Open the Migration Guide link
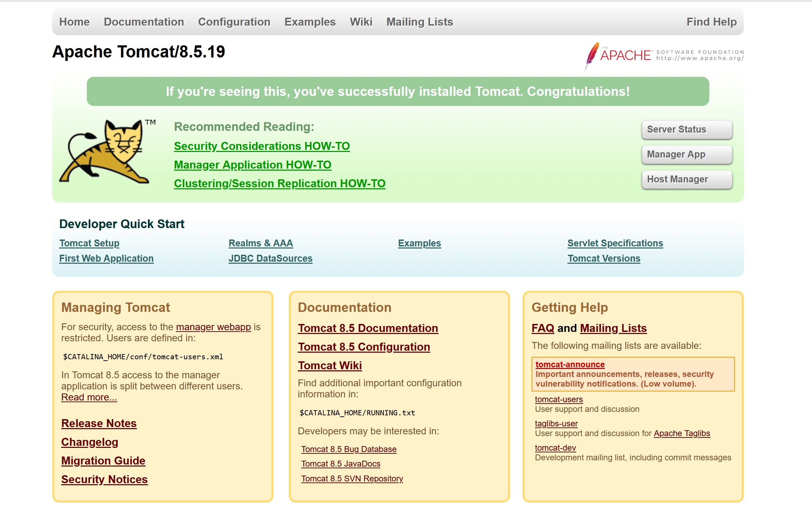The height and width of the screenshot is (515, 812). pyautogui.click(x=103, y=461)
